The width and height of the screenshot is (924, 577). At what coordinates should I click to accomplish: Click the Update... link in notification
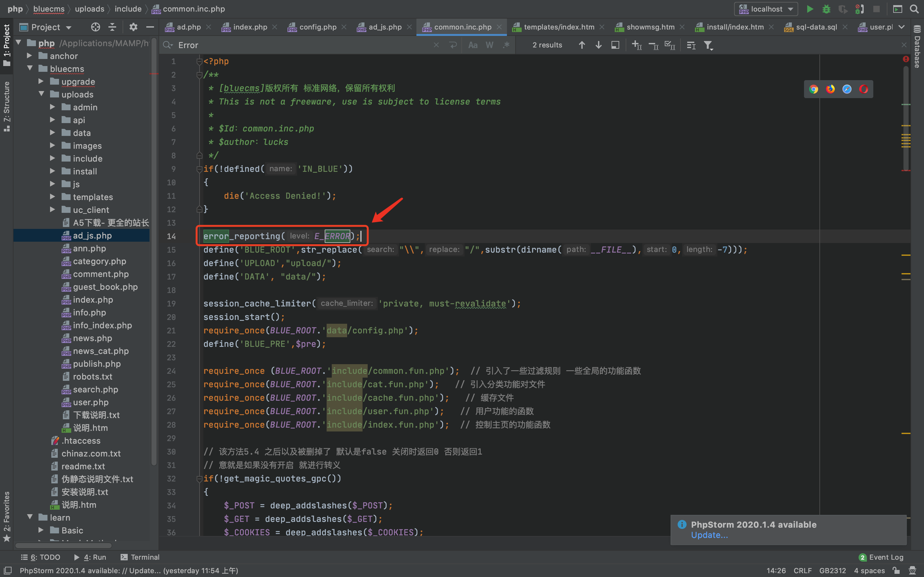[709, 535]
